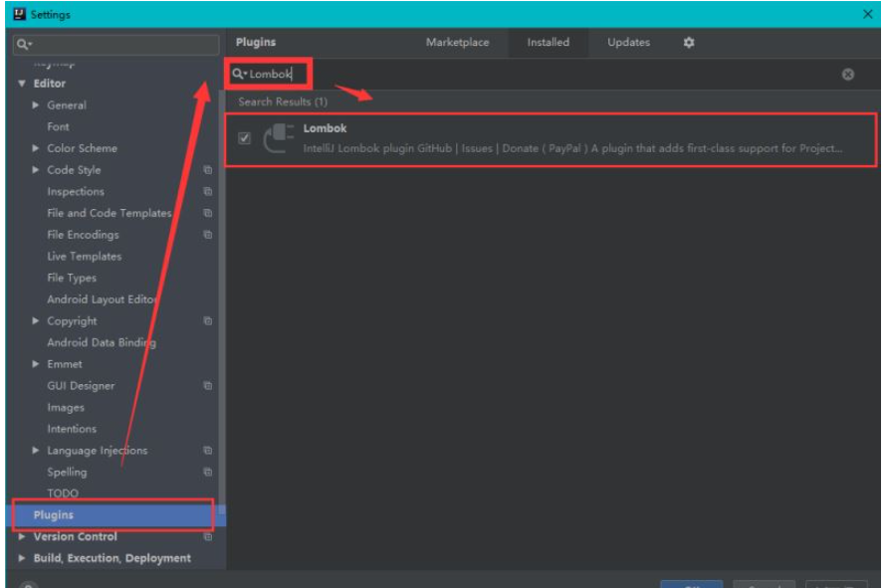Click the Lombok plugin icon
The width and height of the screenshot is (886, 588).
point(278,138)
